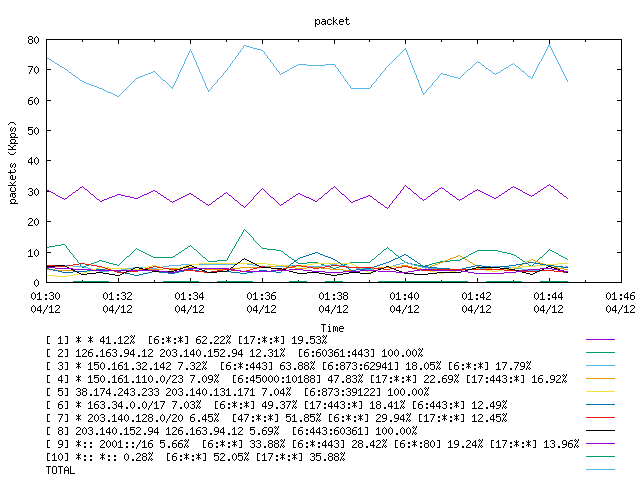Select the light blue line sample for TOTAL
The height and width of the screenshot is (480, 640).
[600, 470]
